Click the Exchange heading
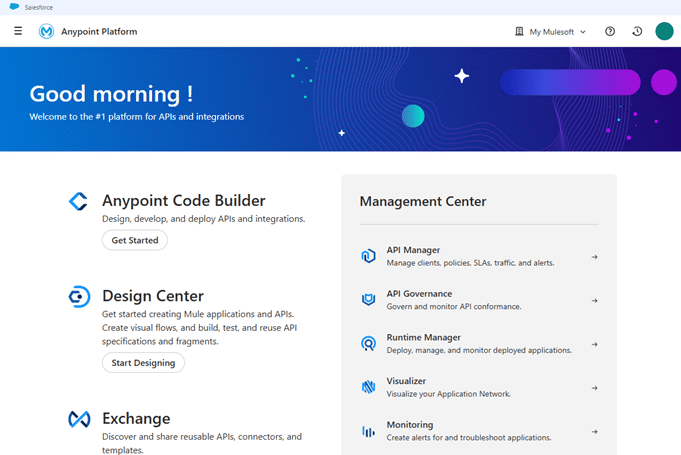This screenshot has width=681, height=455. 136,418
